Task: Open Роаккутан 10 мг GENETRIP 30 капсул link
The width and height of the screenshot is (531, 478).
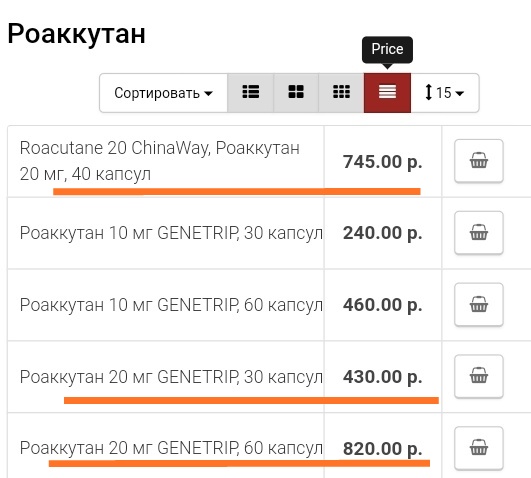Action: point(171,233)
